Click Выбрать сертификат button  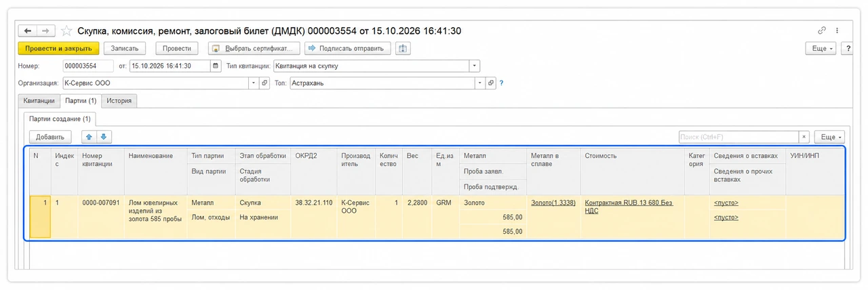tap(254, 49)
